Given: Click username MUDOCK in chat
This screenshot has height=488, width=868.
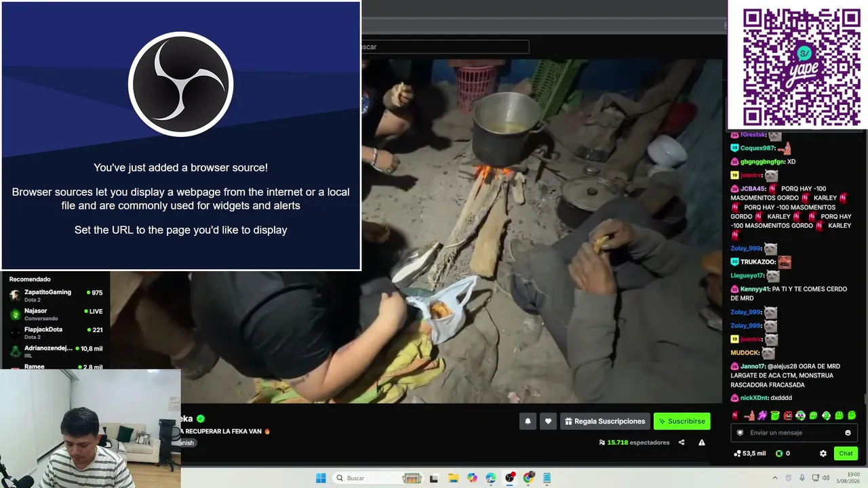Looking at the screenshot, I should [x=745, y=353].
